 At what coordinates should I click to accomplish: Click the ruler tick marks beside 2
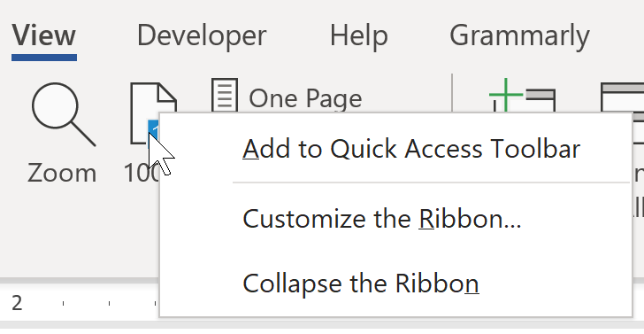point(109,304)
